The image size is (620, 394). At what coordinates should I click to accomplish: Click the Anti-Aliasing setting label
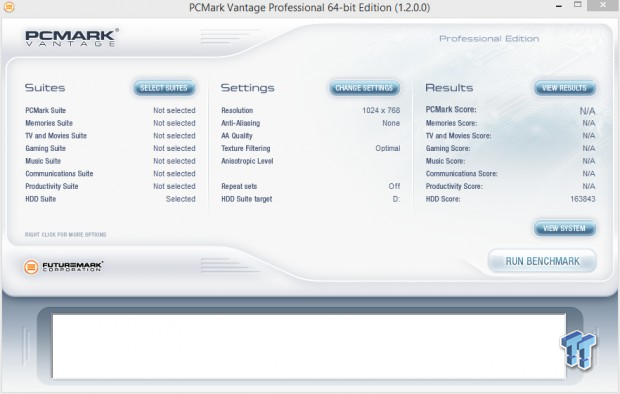pos(241,123)
